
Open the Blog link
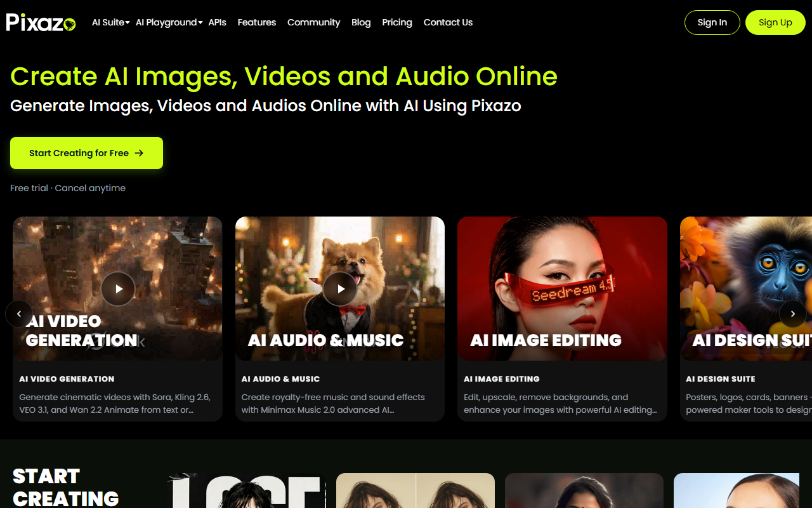click(x=361, y=22)
